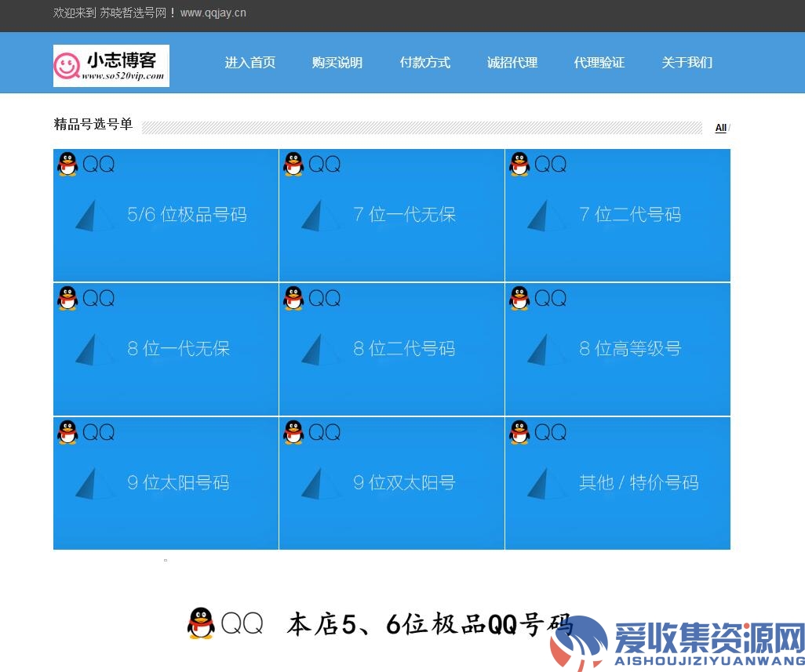Click the QQ penguin beside 本店5、6位极品QQ号码 heading

coord(201,623)
